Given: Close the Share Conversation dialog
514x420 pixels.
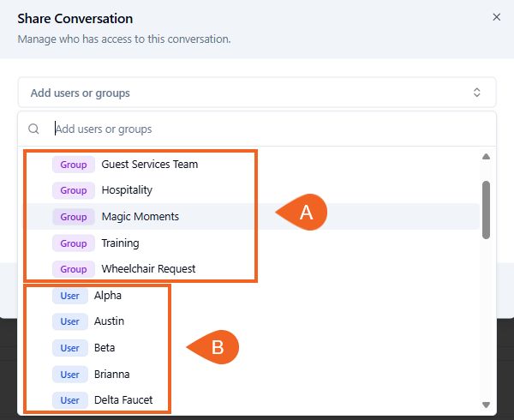Looking at the screenshot, I should pos(496,17).
